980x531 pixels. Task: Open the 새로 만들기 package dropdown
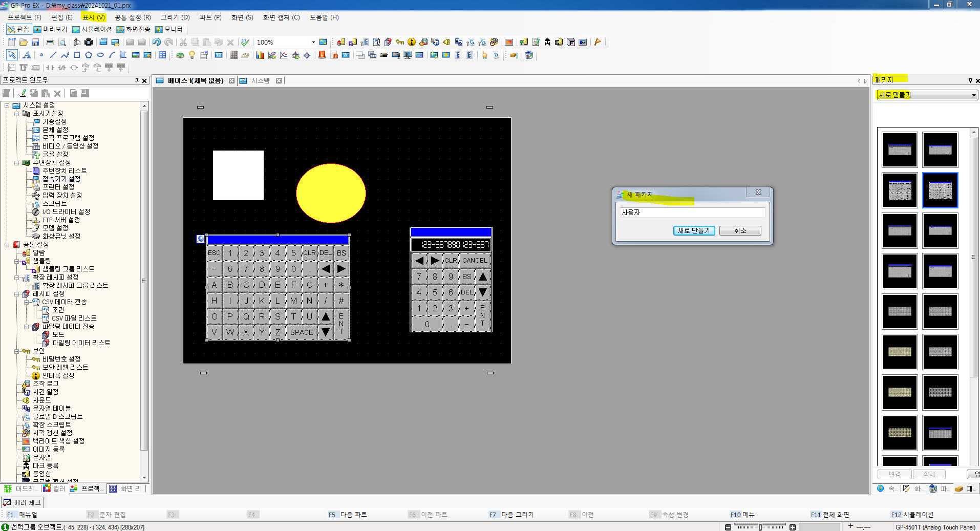point(927,95)
